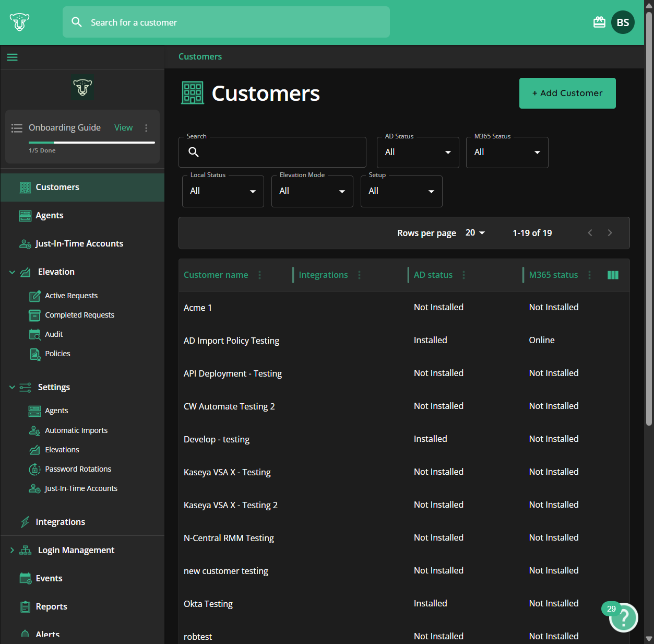Open Onboarding Guide three-dot options
Image resolution: width=654 pixels, height=644 pixels.
146,128
